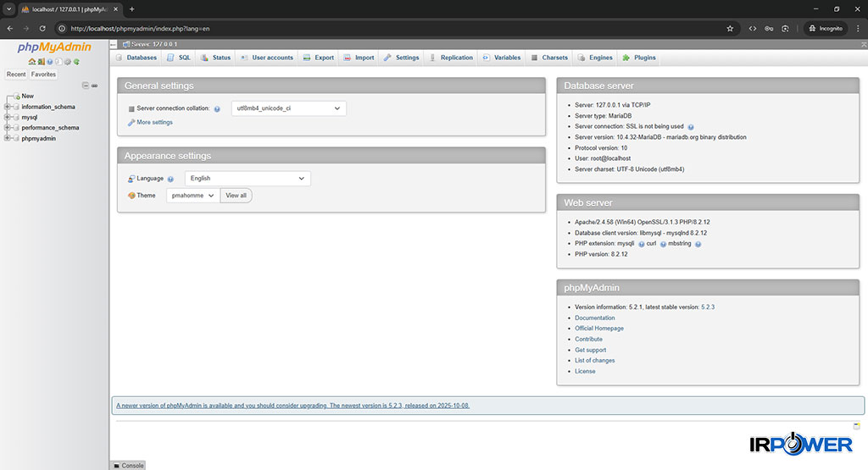
Task: Collapse all tree items in navigation panel
Action: point(86,86)
